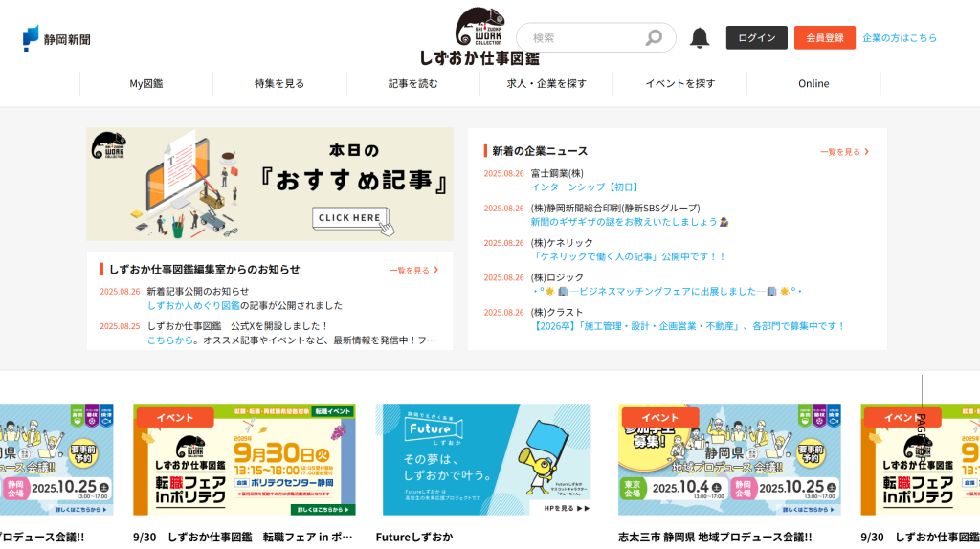
Task: Open the ビジネスマッチングフェア news link
Action: point(666,292)
